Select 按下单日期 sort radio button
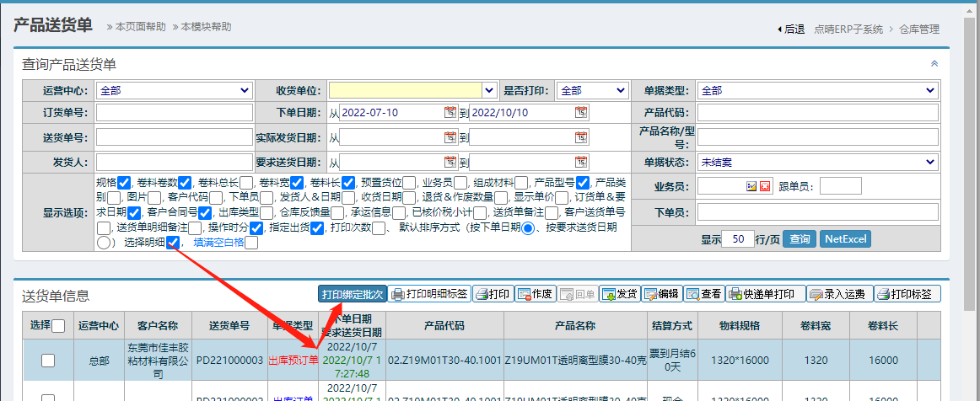 528,228
